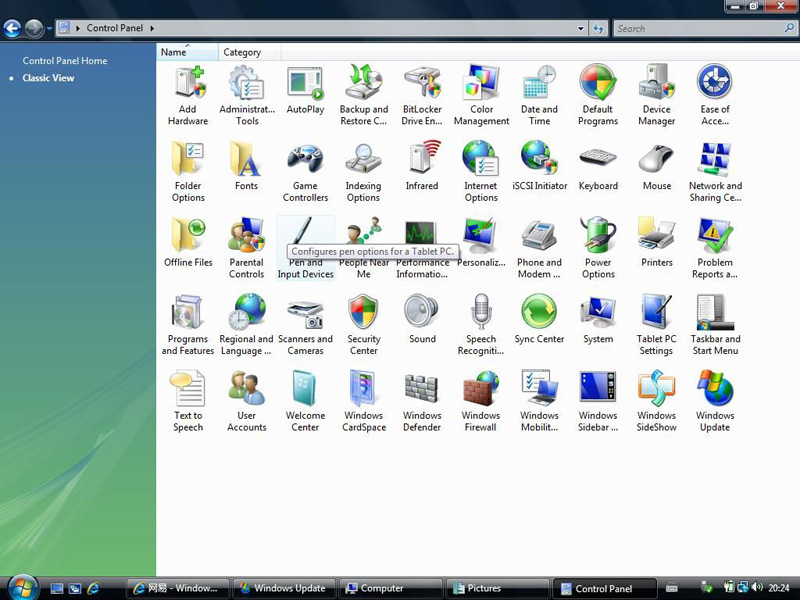Select the Classic View link
800x600 pixels.
pyautogui.click(x=48, y=78)
